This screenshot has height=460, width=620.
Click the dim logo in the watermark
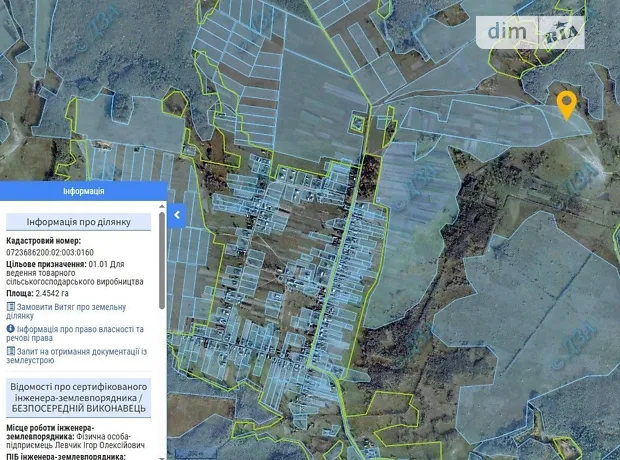click(511, 32)
